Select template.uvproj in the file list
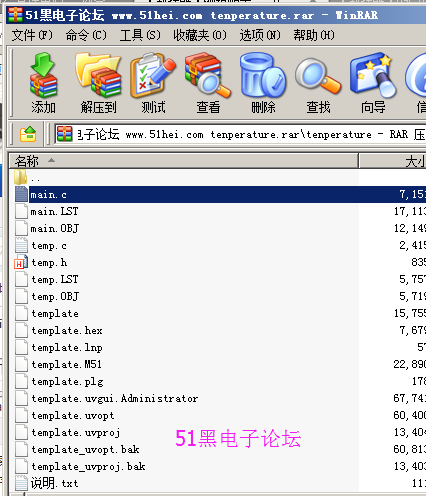This screenshot has height=496, width=426. (76, 433)
